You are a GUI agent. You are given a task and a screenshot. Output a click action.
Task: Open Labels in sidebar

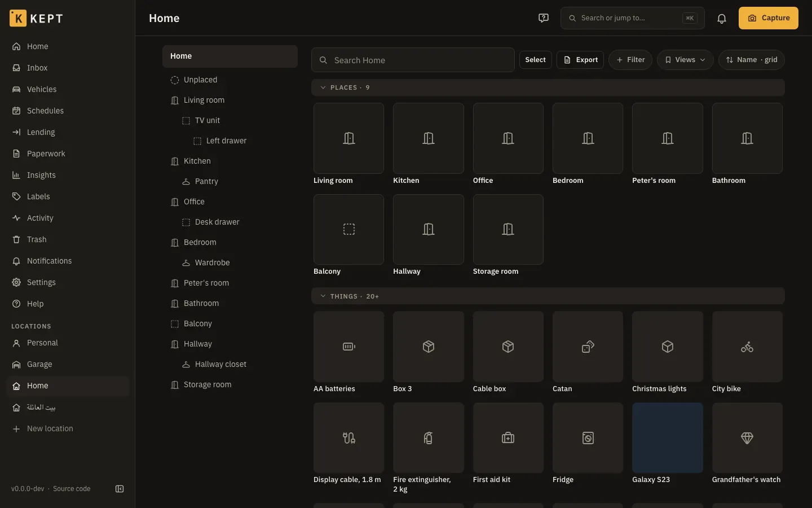pos(68,196)
